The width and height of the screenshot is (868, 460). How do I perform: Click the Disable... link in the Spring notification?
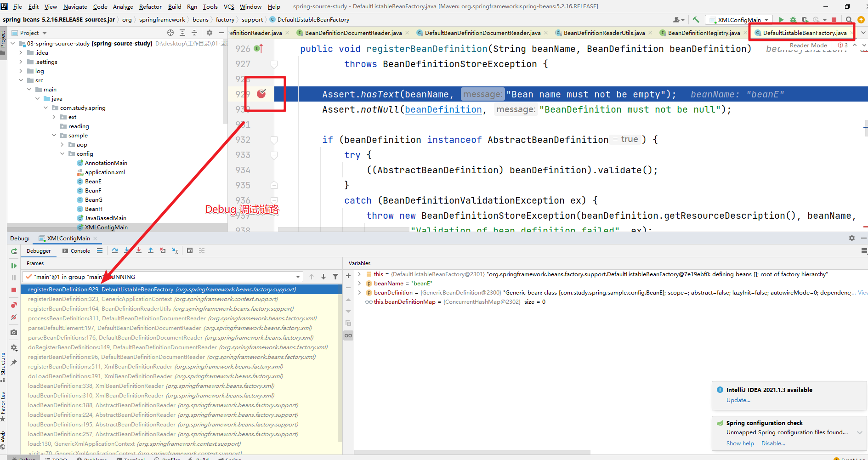tap(773, 443)
